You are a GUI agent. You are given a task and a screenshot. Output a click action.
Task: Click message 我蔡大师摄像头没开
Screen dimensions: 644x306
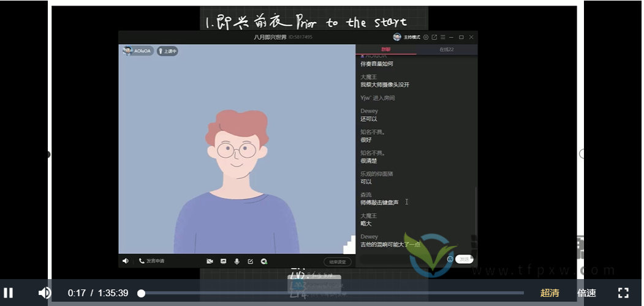tap(385, 85)
